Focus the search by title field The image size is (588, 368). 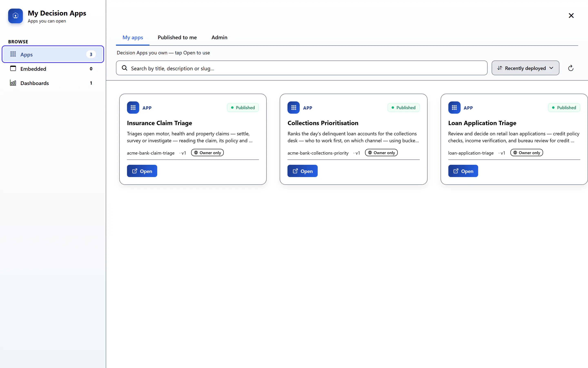click(302, 68)
